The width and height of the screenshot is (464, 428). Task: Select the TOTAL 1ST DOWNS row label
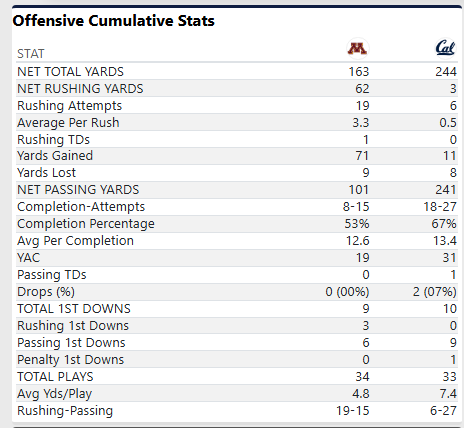(x=74, y=309)
